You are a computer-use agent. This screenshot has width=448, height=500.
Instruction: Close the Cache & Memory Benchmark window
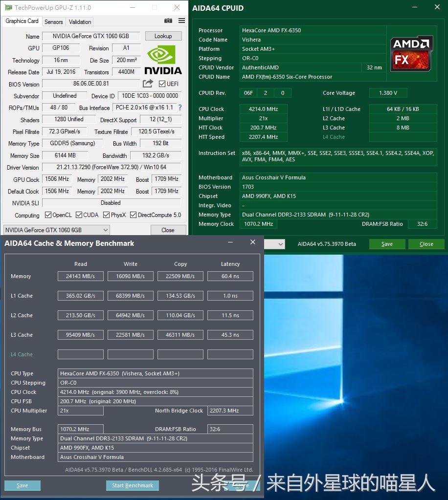click(x=253, y=242)
